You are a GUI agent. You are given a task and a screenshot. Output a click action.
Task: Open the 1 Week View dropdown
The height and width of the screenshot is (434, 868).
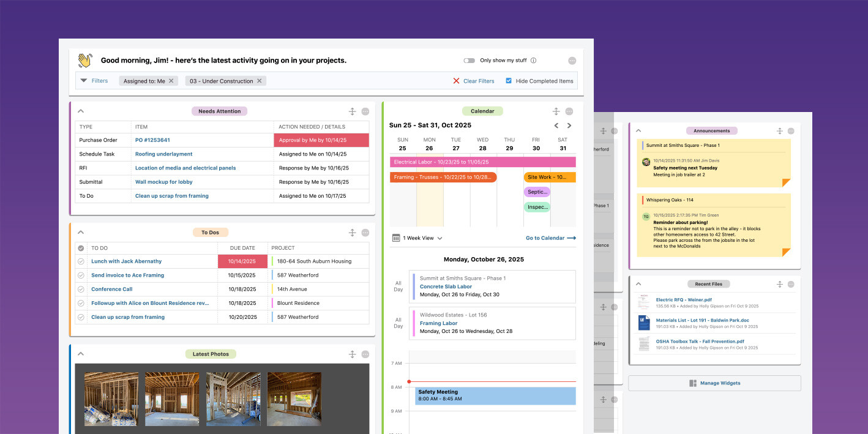tap(422, 238)
